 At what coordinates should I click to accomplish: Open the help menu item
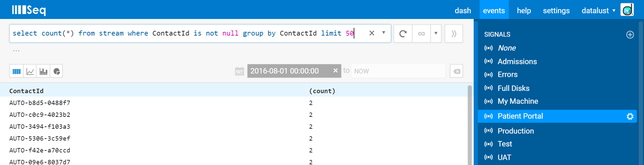point(524,11)
